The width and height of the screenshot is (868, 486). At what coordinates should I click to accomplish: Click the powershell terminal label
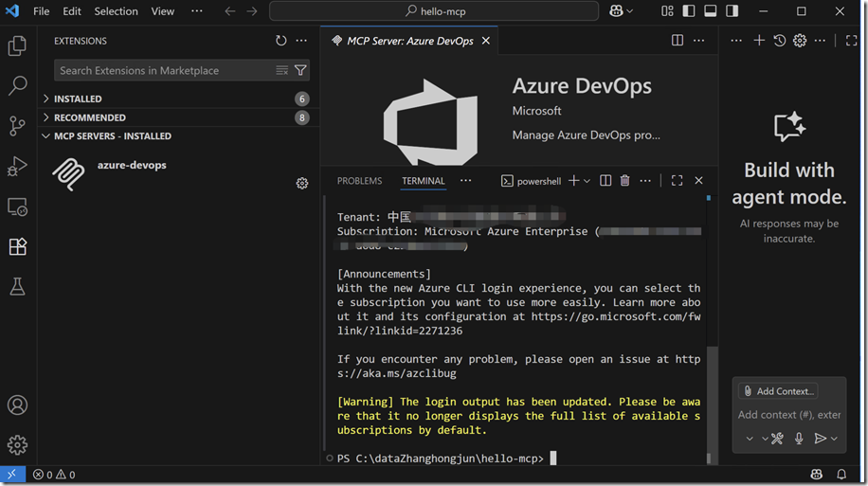[531, 181]
